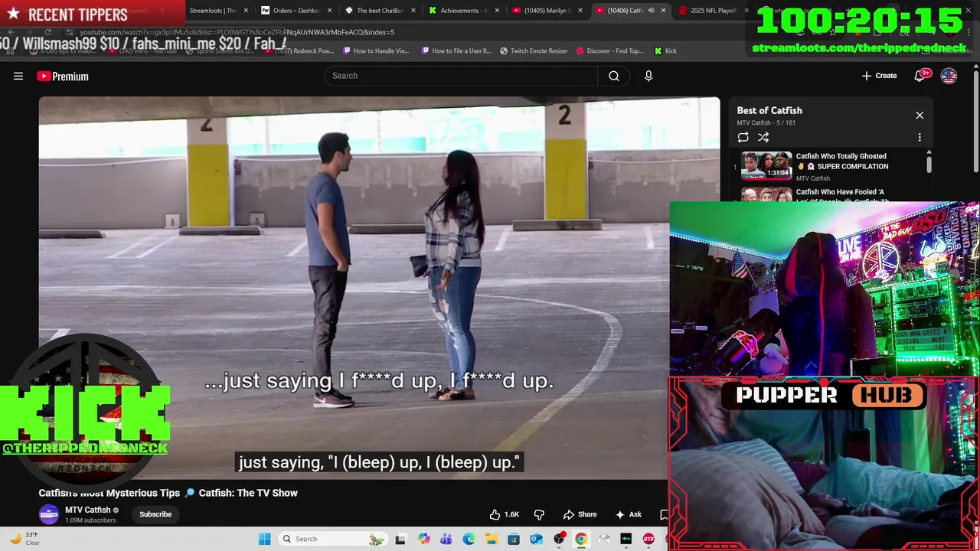Open OBS Studio taskbar icon

559,539
